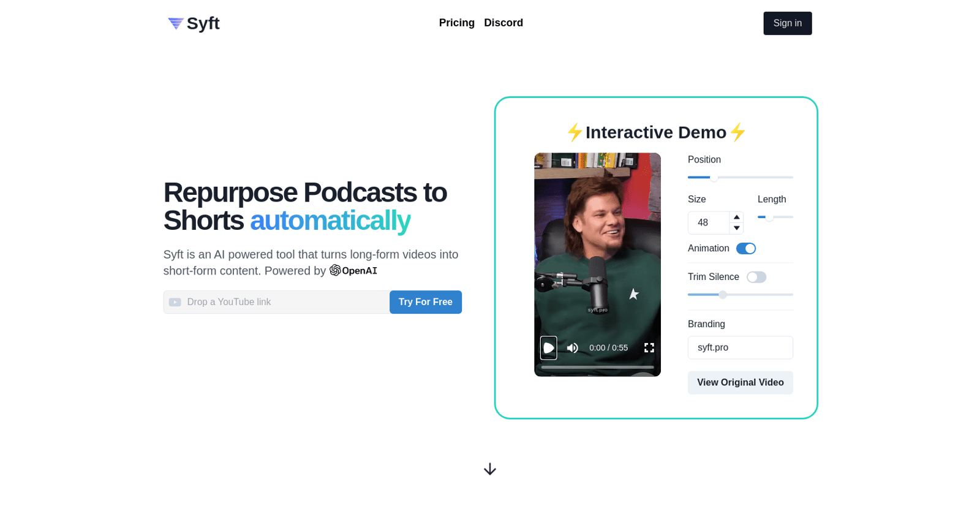
Task: Increase the Size value with up arrow
Action: pyautogui.click(x=737, y=218)
